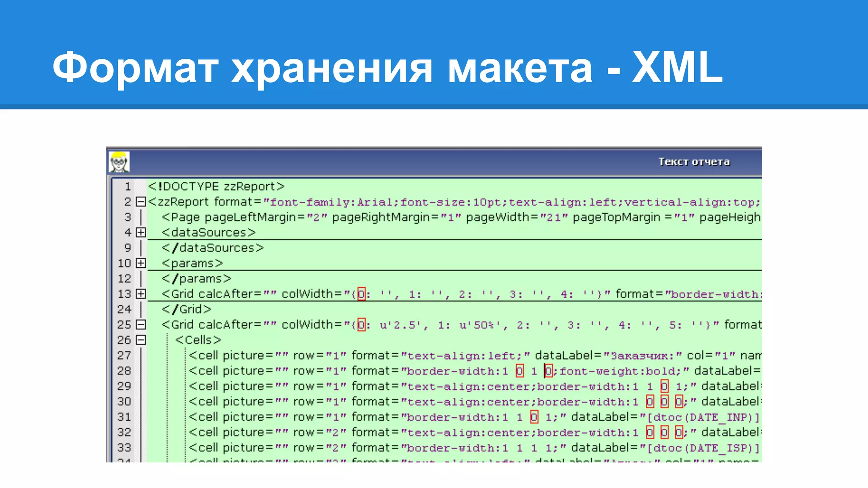Click line number 33 in the gutter
This screenshot has height=488, width=868.
pos(124,448)
